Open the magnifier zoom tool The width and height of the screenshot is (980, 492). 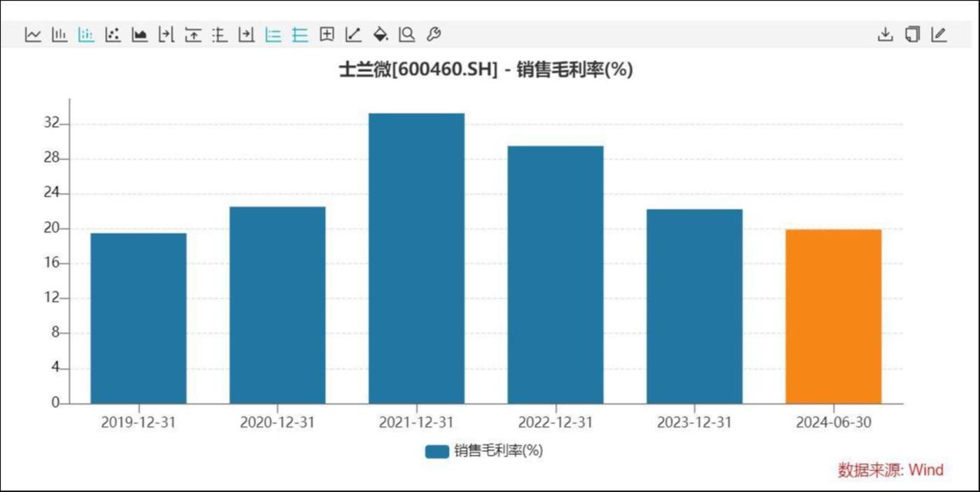pyautogui.click(x=406, y=34)
